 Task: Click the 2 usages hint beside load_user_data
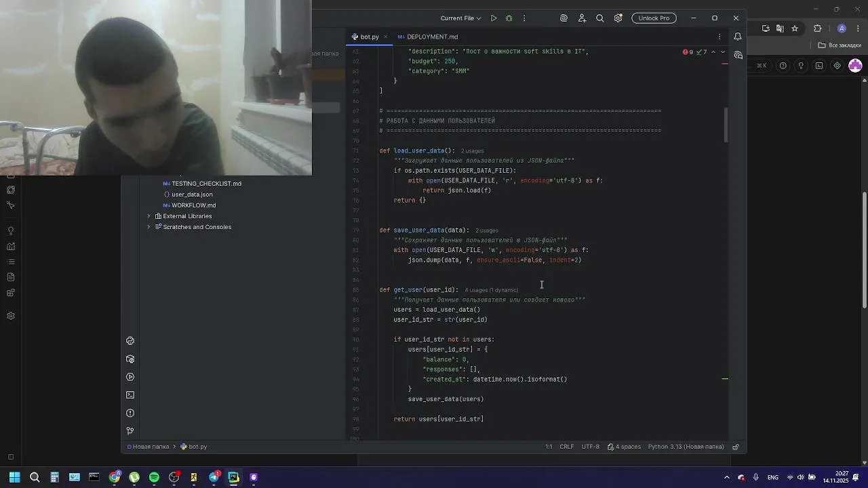473,151
